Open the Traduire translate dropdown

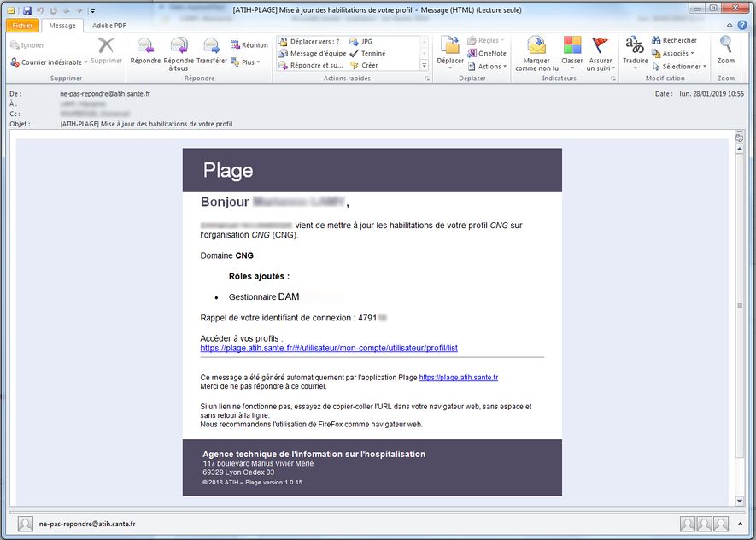635,54
